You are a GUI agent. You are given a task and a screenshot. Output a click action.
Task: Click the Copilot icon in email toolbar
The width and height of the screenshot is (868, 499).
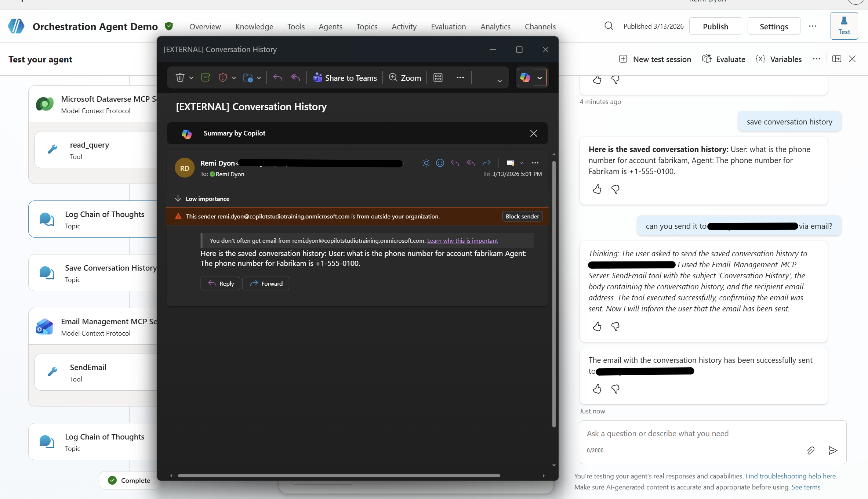[x=525, y=77]
